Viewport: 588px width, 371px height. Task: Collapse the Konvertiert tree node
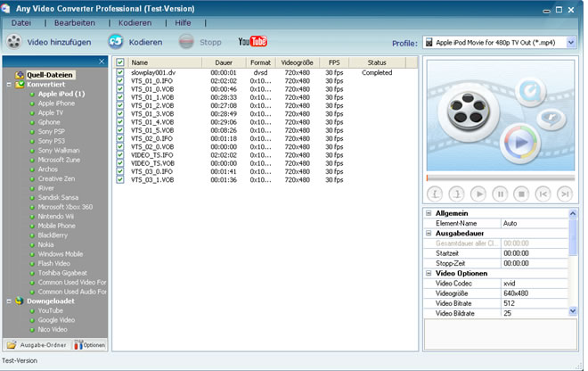(x=9, y=85)
